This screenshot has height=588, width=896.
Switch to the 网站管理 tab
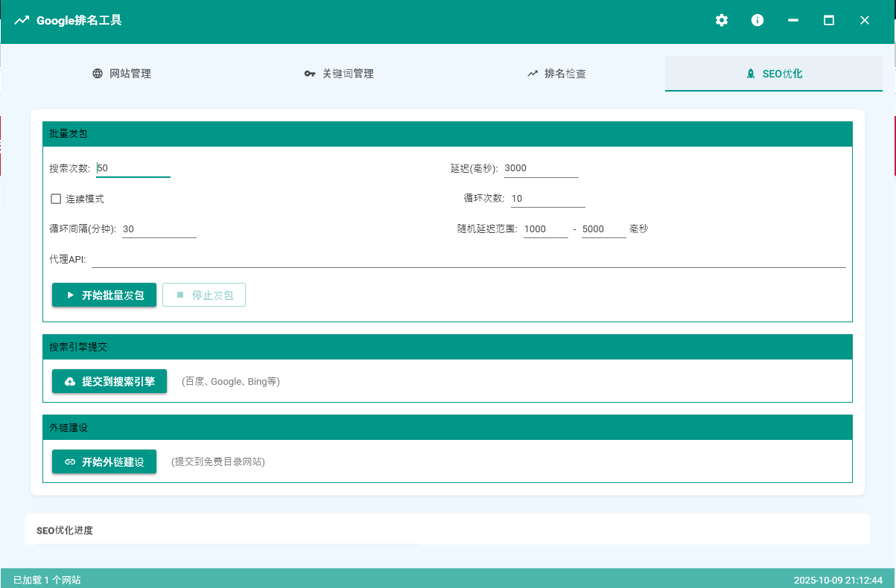pyautogui.click(x=121, y=74)
